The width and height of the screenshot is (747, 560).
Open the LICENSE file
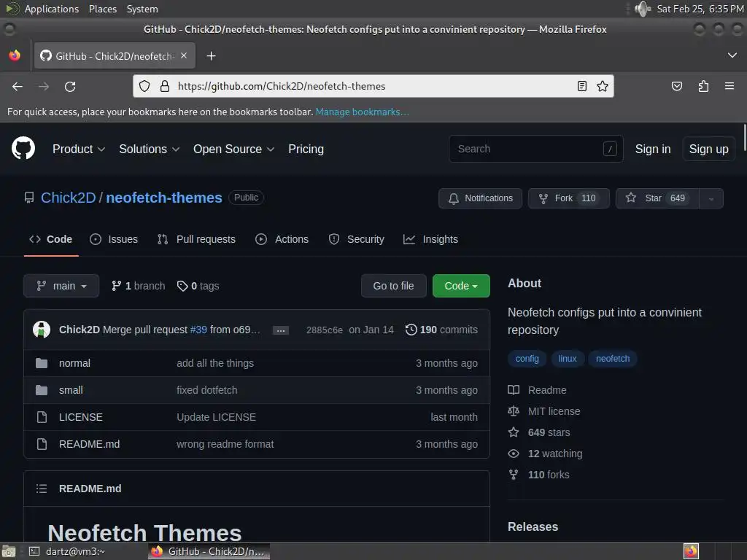tap(80, 417)
